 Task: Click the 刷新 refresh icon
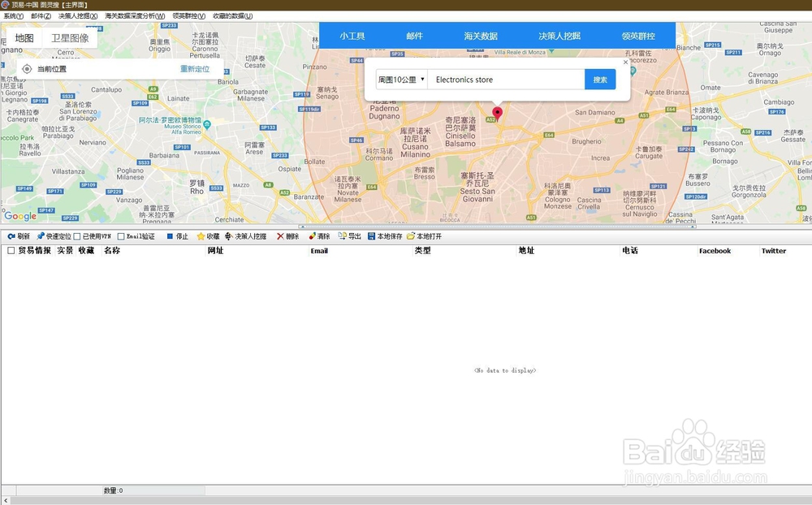[11, 236]
